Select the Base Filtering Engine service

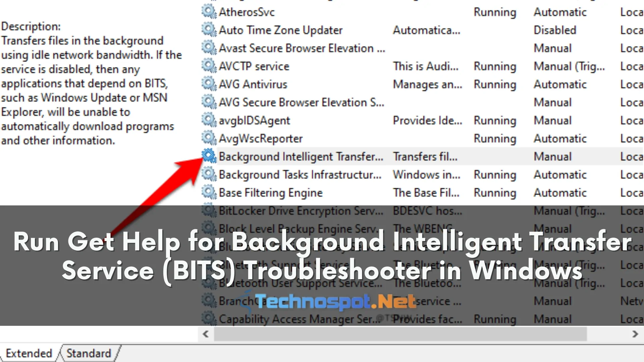pyautogui.click(x=271, y=193)
